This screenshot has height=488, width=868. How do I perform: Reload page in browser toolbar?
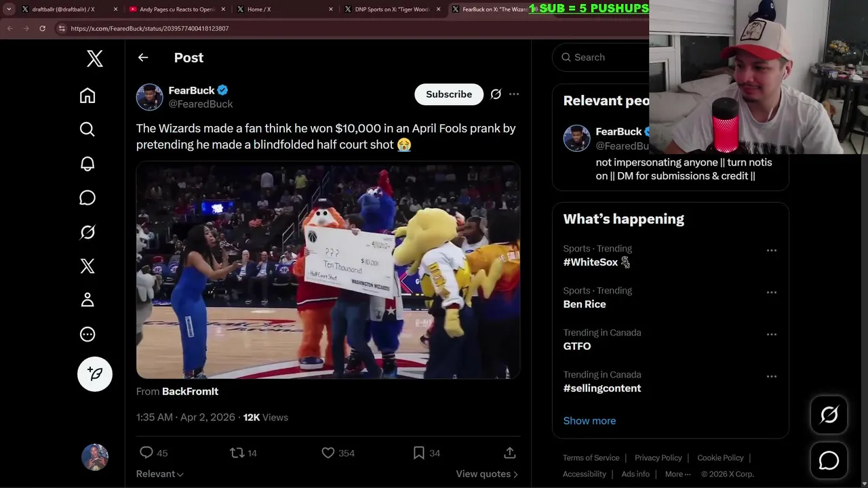42,28
